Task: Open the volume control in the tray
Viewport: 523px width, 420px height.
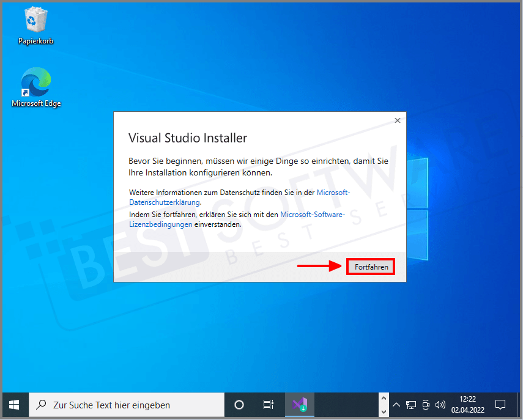Action: pyautogui.click(x=440, y=404)
